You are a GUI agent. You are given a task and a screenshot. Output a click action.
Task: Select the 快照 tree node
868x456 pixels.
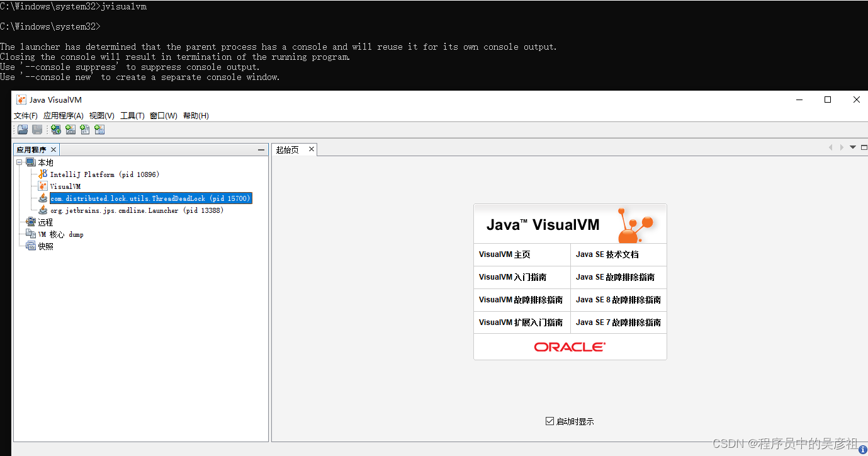pyautogui.click(x=45, y=246)
